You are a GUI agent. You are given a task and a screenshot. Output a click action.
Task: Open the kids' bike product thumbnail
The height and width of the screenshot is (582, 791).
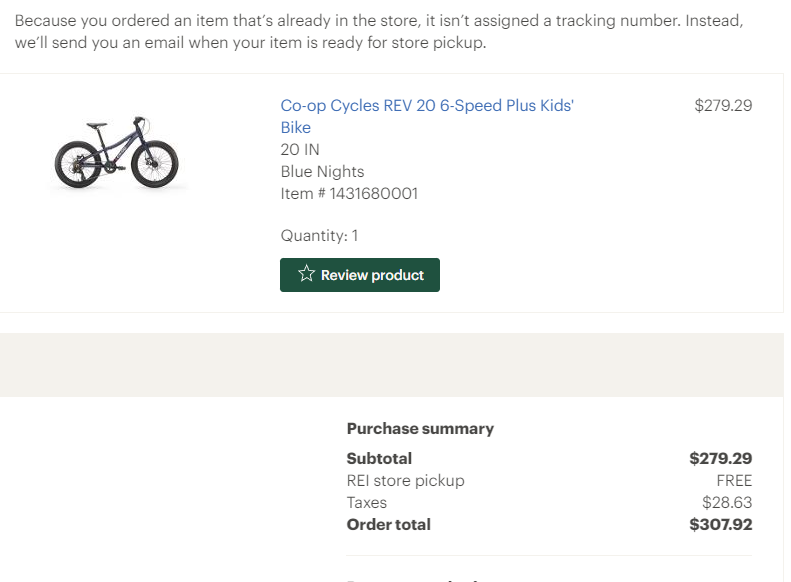(x=117, y=153)
